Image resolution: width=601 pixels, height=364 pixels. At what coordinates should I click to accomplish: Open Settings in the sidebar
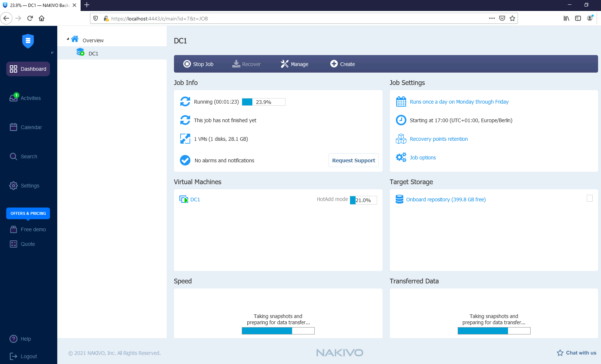click(30, 186)
